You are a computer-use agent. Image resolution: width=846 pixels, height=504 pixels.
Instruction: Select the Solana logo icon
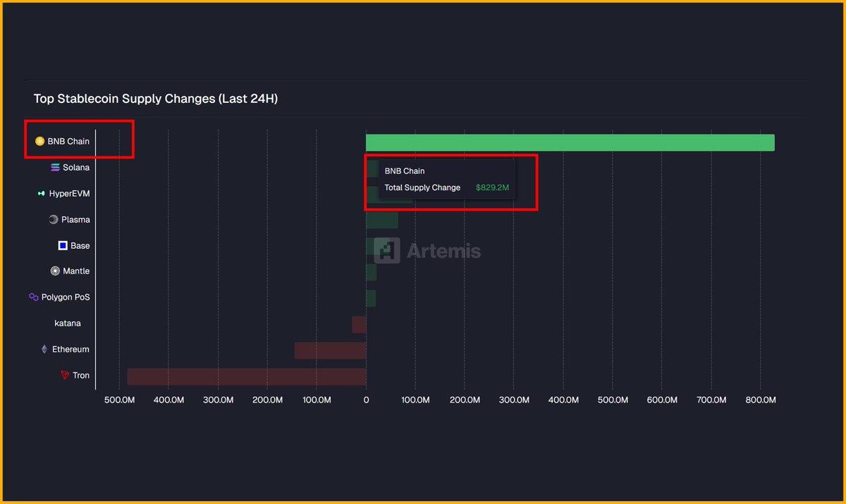(x=56, y=167)
